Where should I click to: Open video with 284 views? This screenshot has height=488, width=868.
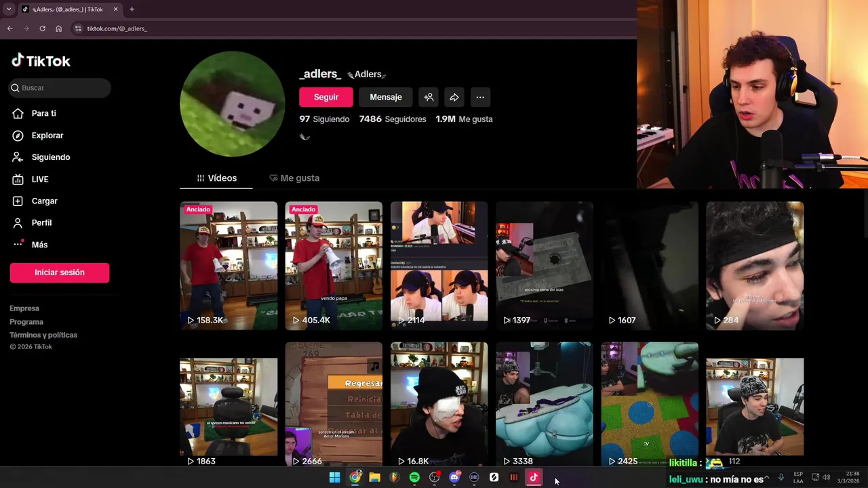(755, 266)
